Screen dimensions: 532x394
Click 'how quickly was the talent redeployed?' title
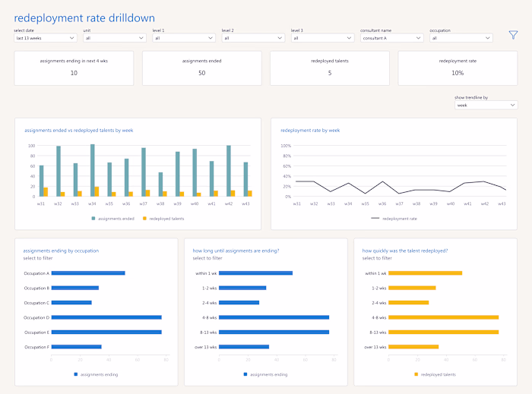tap(405, 251)
